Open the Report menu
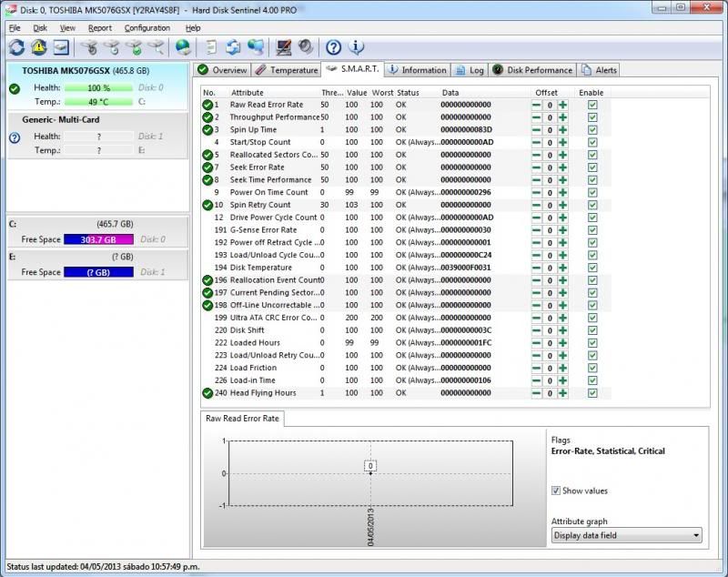The height and width of the screenshot is (577, 728). coord(100,28)
